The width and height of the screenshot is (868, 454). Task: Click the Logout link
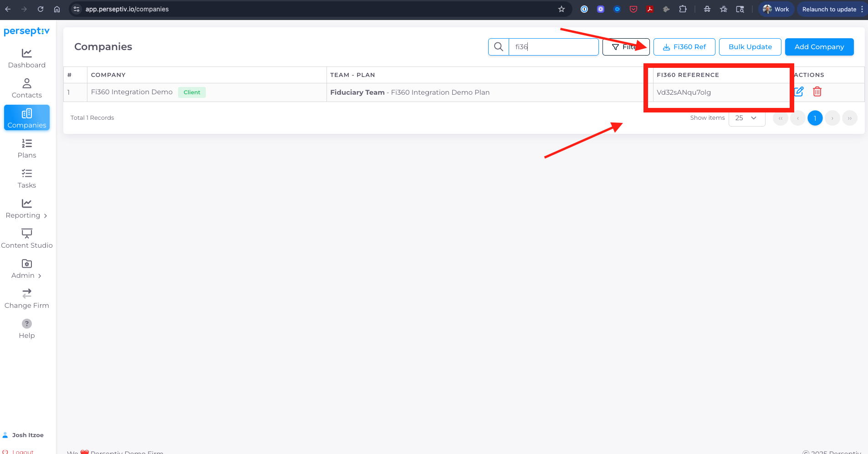[x=23, y=452]
